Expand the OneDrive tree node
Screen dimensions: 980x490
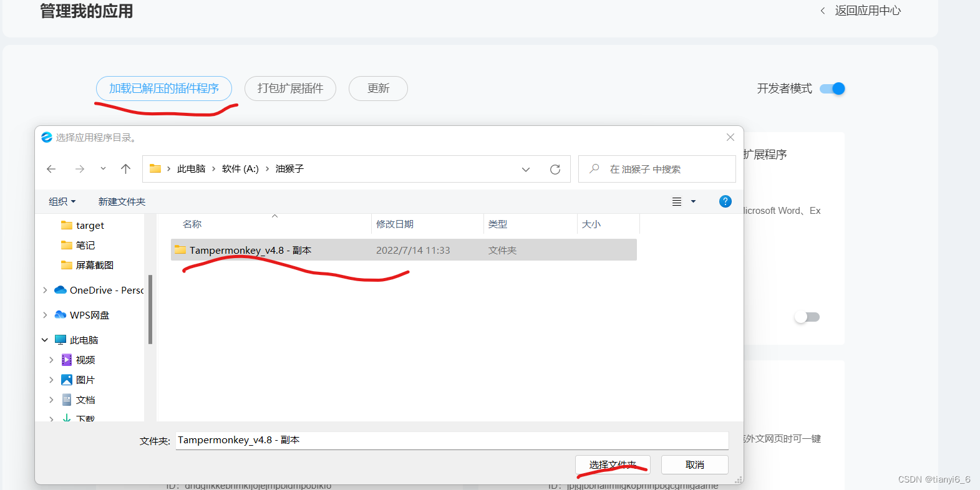coord(45,290)
